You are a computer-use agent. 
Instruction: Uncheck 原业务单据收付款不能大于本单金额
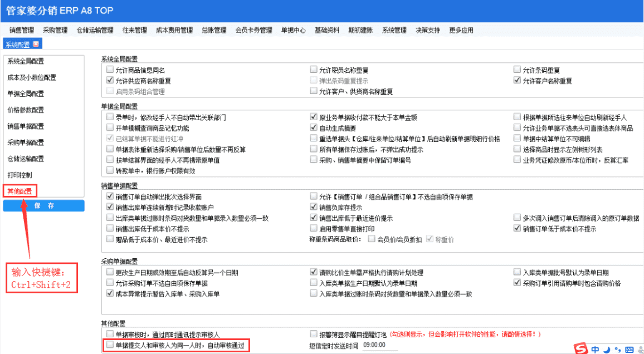(x=314, y=117)
